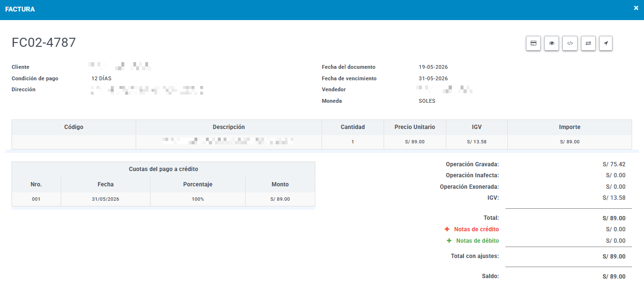This screenshot has width=644, height=291.
Task: Click the Total amount S/ 89.00
Action: [614, 218]
